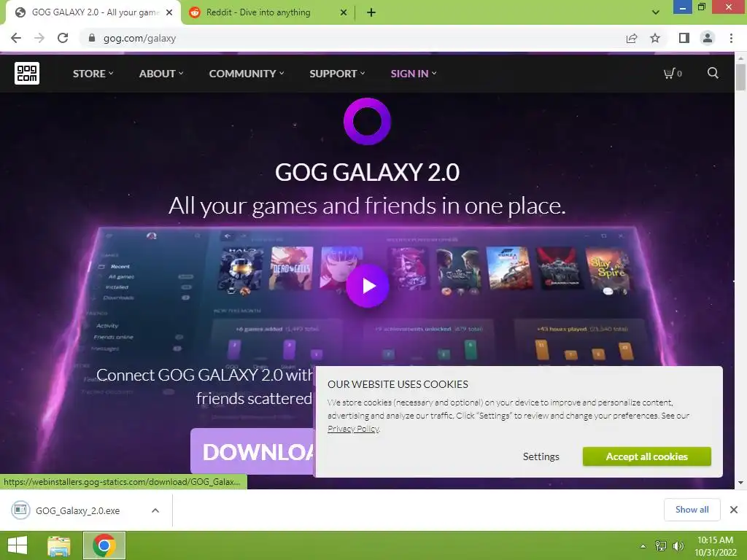
Task: Share this page via share icon
Action: pos(632,38)
